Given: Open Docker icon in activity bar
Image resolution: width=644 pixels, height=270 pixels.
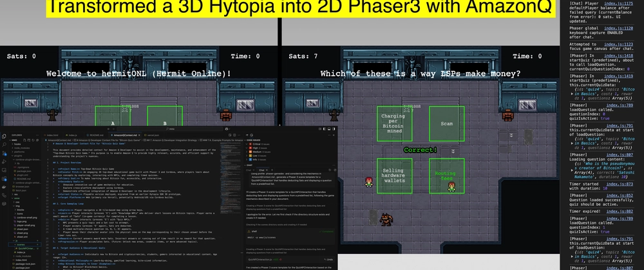Looking at the screenshot, I should click(4, 187).
